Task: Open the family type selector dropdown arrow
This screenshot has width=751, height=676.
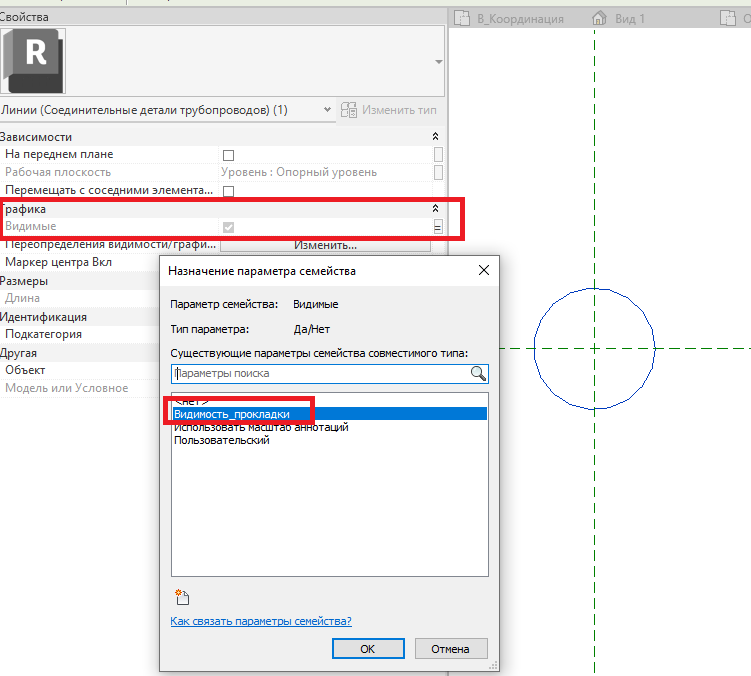Action: pos(438,62)
